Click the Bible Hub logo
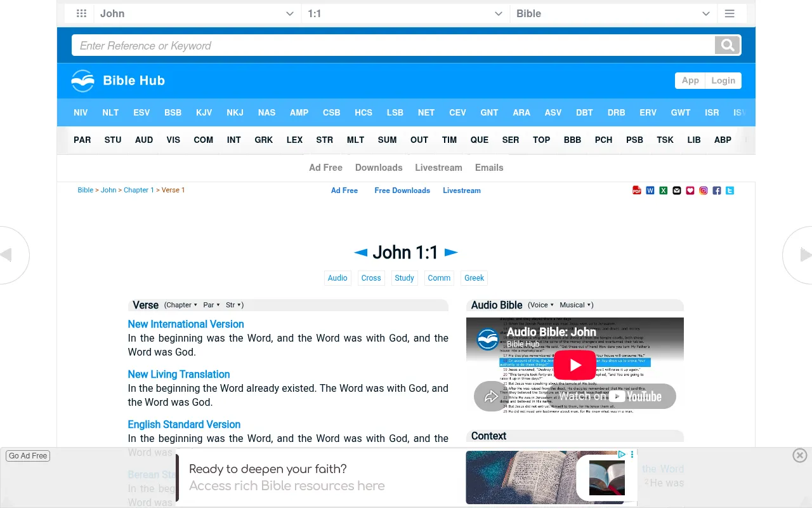Screen dimensions: 812x508 tap(118, 81)
